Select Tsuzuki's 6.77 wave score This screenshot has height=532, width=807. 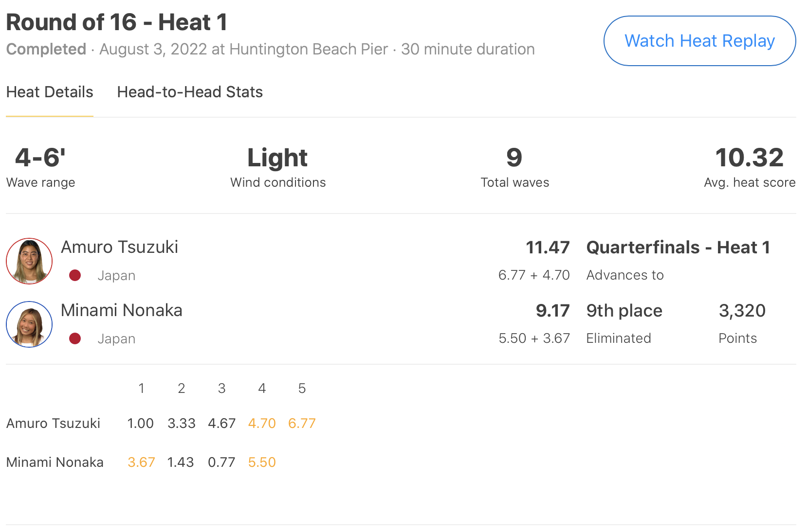(302, 423)
